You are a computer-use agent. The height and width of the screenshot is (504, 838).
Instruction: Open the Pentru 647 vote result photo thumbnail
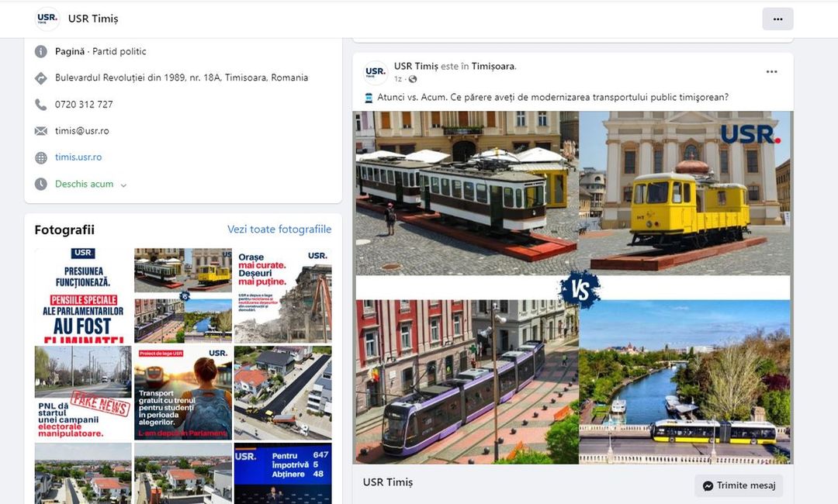282,473
